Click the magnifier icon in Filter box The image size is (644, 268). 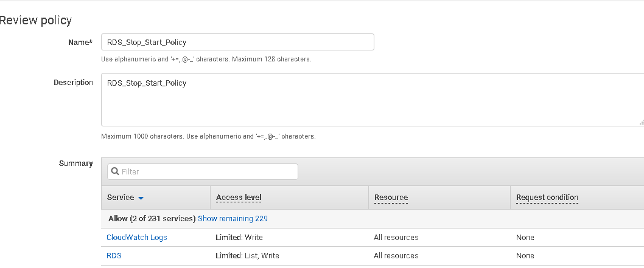[115, 171]
